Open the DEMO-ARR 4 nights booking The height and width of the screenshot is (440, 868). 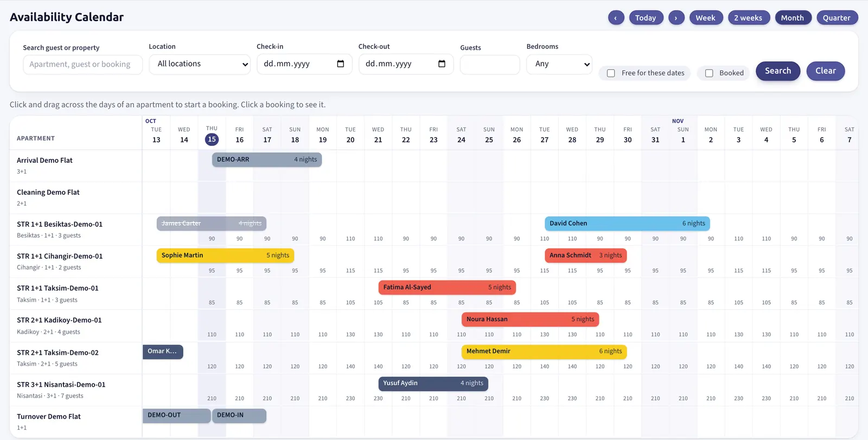pyautogui.click(x=267, y=160)
